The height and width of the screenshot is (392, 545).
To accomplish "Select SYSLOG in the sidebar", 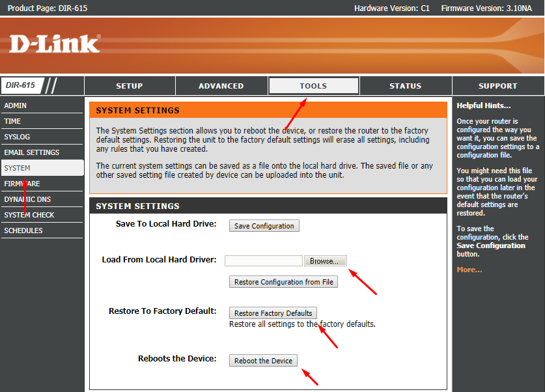I will (42, 137).
